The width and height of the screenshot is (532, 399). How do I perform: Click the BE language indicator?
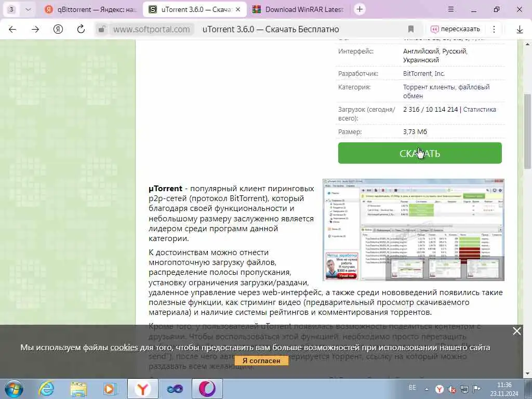tap(412, 388)
